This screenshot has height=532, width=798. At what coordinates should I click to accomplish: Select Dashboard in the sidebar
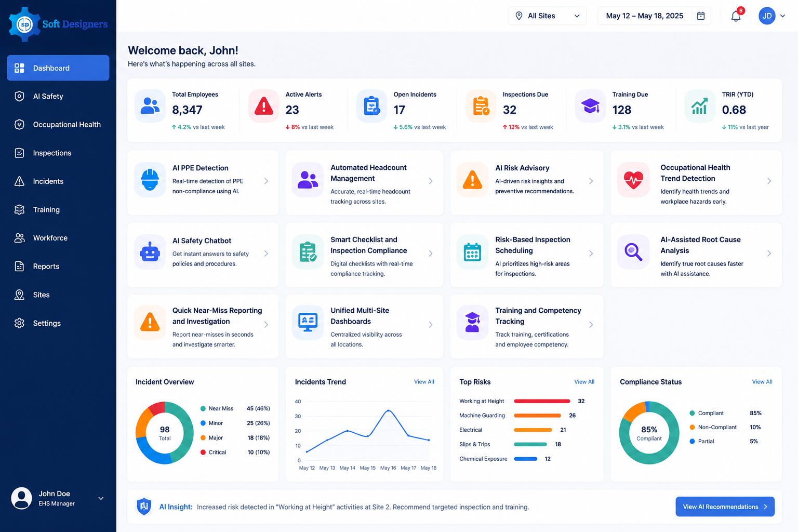[x=58, y=68]
